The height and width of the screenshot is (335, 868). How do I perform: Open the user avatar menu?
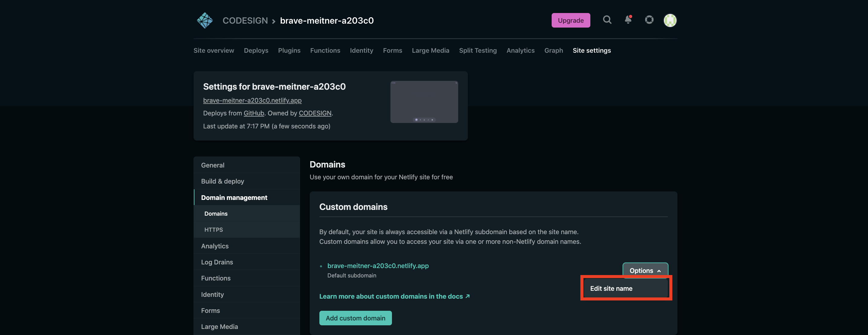click(670, 20)
